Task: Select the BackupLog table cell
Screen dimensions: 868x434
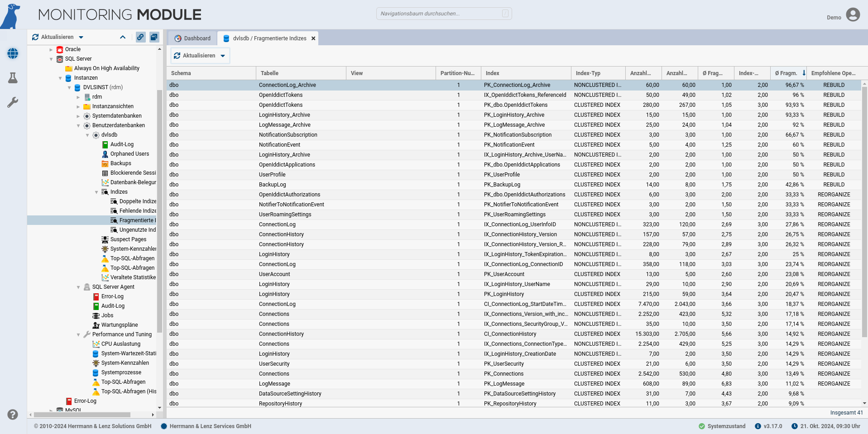Action: (x=301, y=185)
